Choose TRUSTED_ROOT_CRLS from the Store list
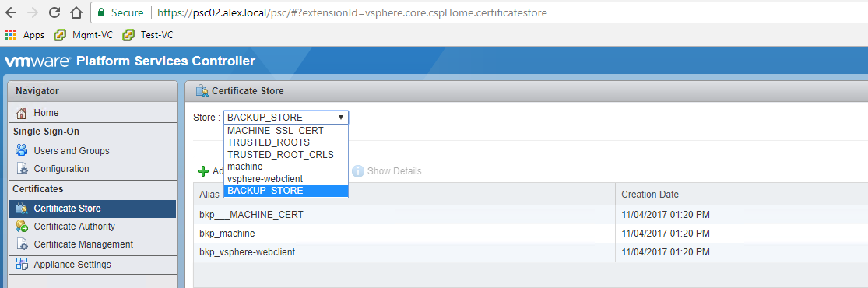Image resolution: width=868 pixels, height=288 pixels. [286, 155]
